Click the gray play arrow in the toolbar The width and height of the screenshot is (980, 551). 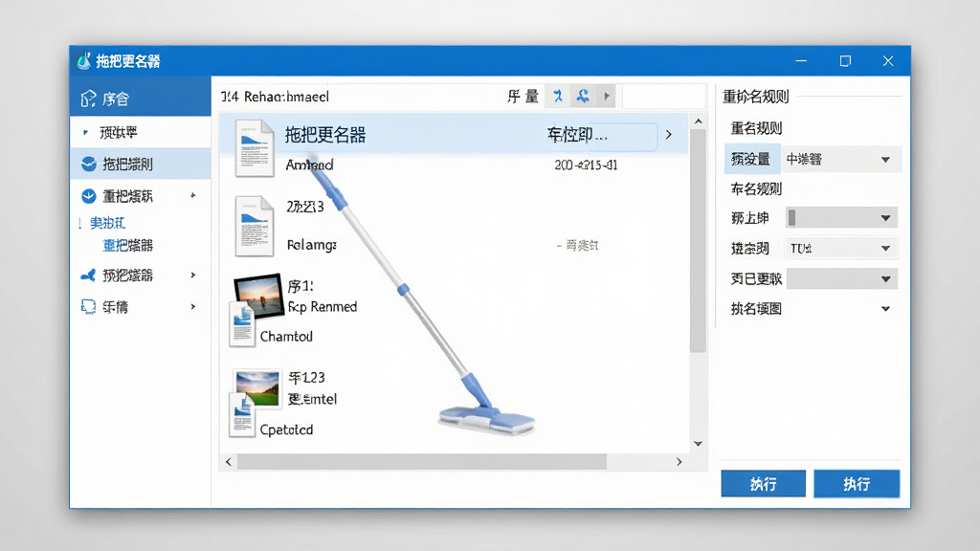(606, 97)
